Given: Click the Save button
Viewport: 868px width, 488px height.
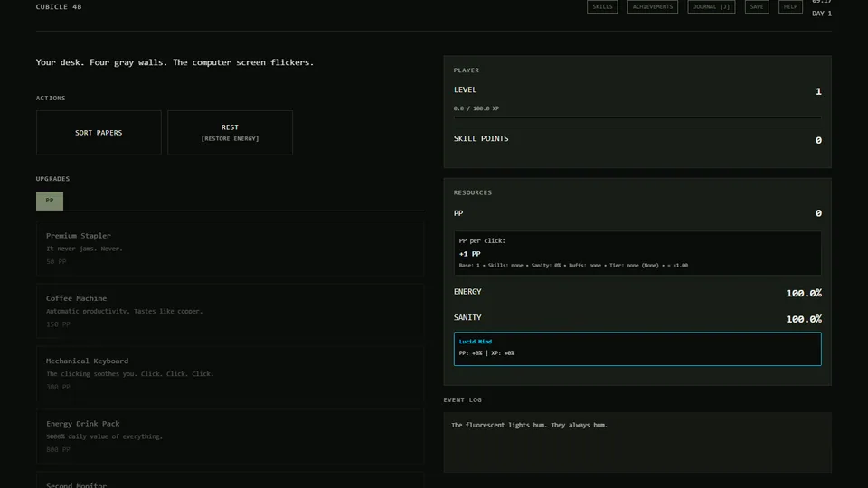Looking at the screenshot, I should tap(757, 6).
